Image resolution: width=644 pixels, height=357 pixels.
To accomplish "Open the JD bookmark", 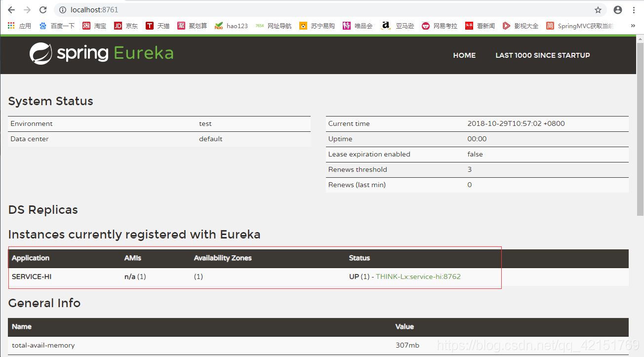I will coord(126,26).
